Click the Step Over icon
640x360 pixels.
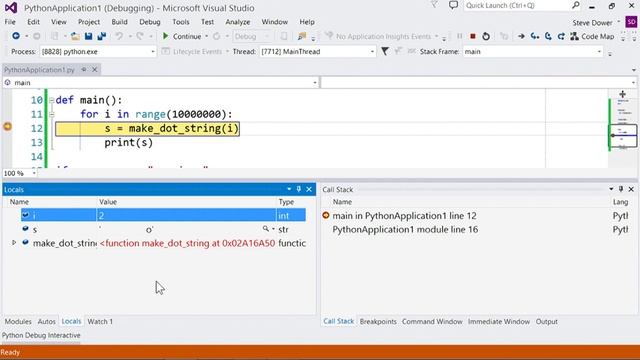548,36
